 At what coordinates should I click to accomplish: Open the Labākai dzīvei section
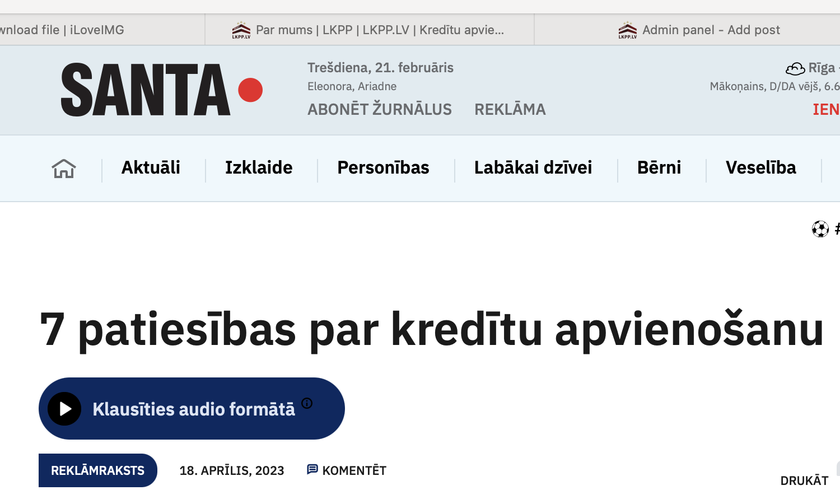pyautogui.click(x=533, y=167)
